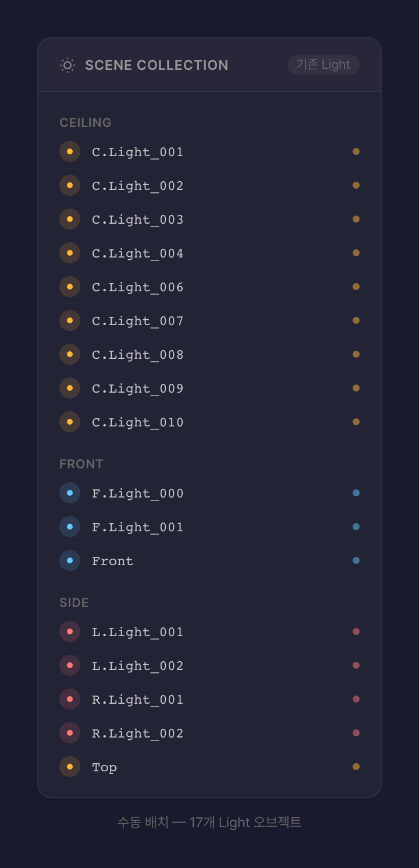The height and width of the screenshot is (868, 419).
Task: Toggle the status dot on C.Light_002 row
Action: pyautogui.click(x=356, y=185)
